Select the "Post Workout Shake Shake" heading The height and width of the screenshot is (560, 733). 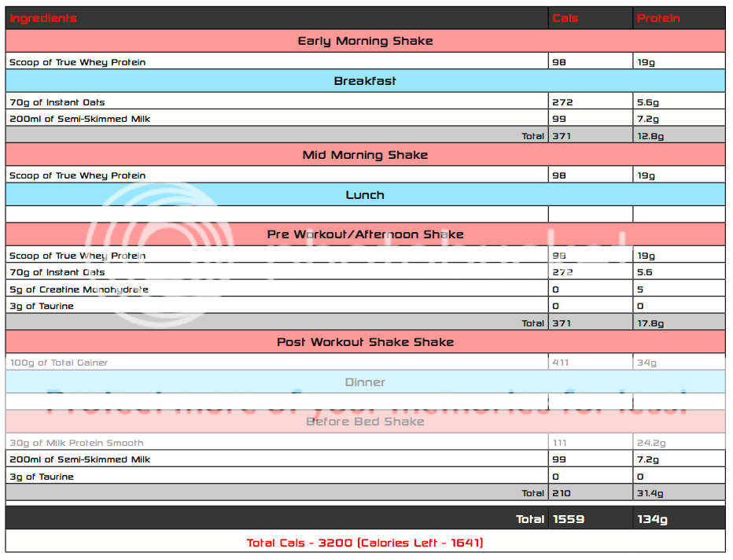(x=365, y=342)
